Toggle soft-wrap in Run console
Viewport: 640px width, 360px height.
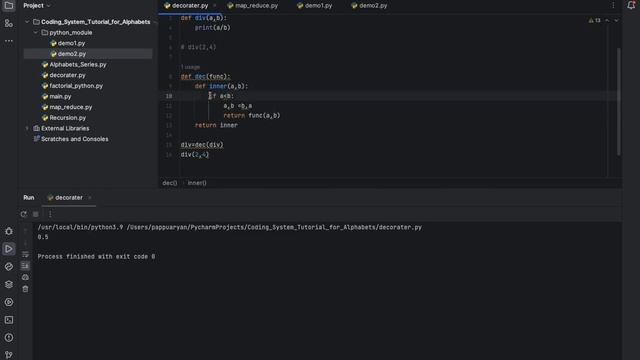(25, 254)
